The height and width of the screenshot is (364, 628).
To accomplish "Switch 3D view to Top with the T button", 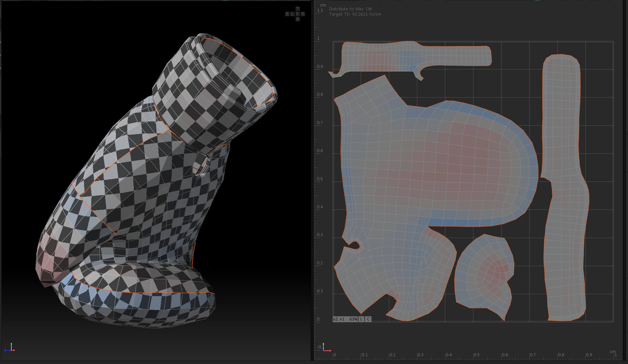I will click(x=297, y=9).
